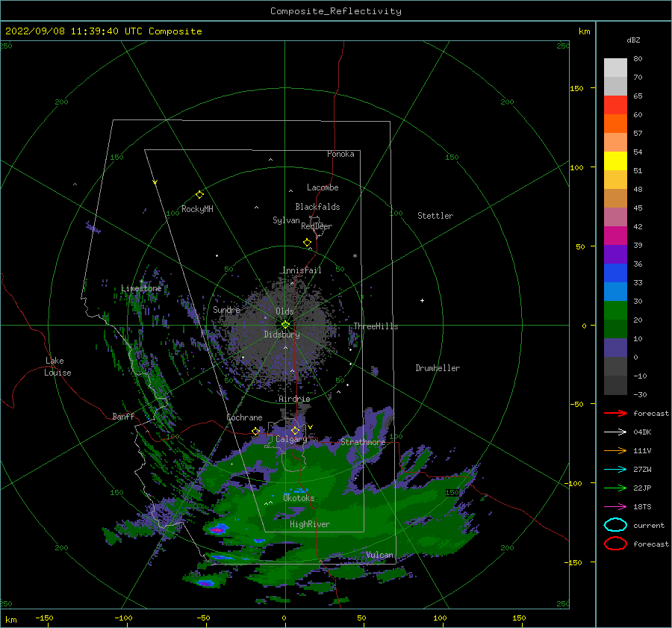Select the bright green 30 dBZ swatch

pos(615,310)
